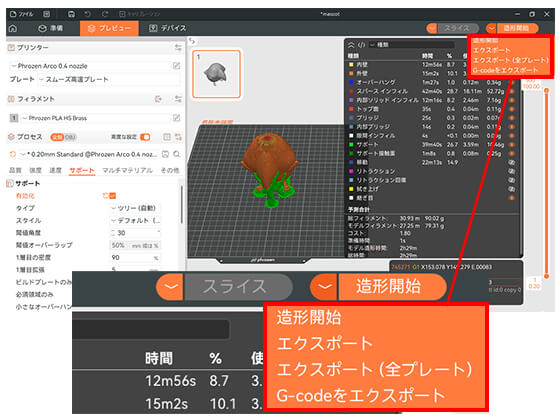Click the small スライス button in toolbar
Image resolution: width=560 pixels, height=420 pixels.
458,28
